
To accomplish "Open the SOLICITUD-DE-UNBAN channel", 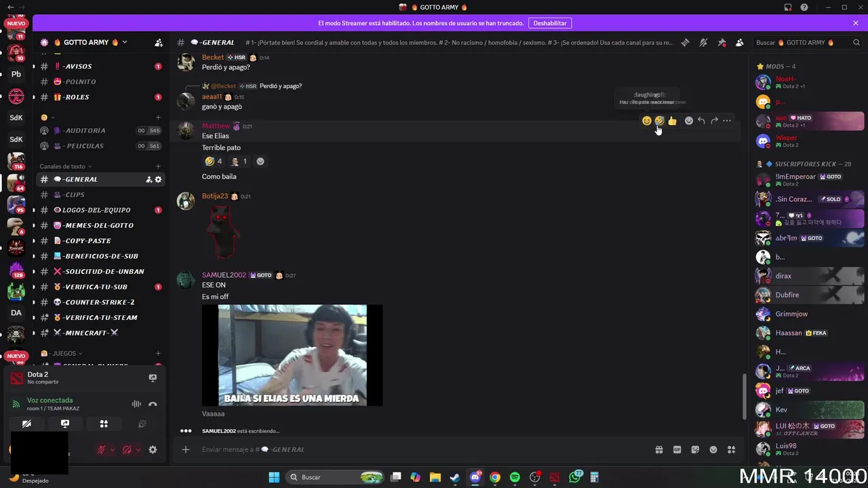I will click(100, 271).
